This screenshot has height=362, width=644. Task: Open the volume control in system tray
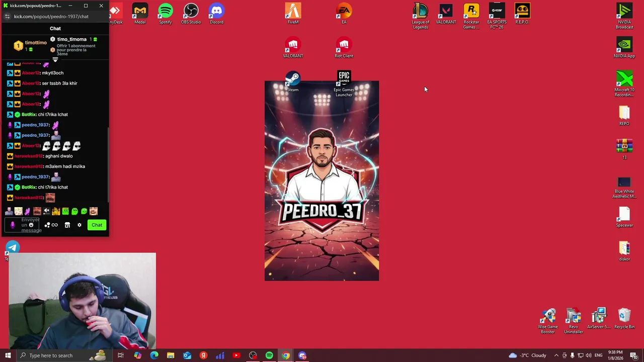coord(589,355)
